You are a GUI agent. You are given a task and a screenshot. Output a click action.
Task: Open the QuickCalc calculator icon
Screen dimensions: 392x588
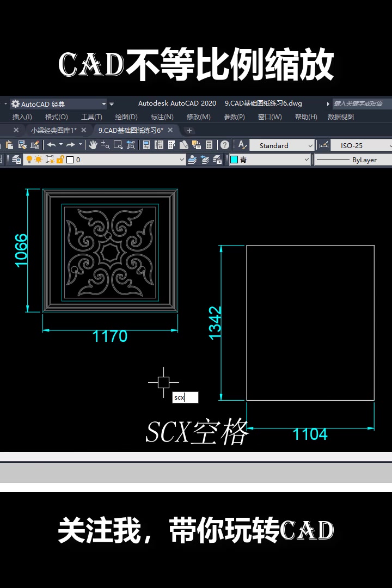click(209, 145)
